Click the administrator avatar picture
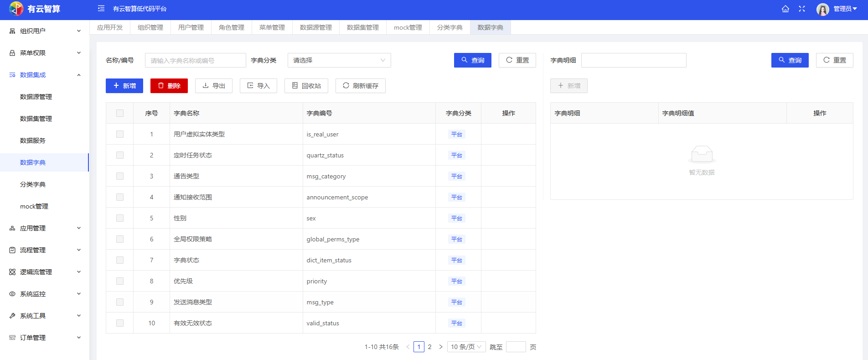 point(822,9)
